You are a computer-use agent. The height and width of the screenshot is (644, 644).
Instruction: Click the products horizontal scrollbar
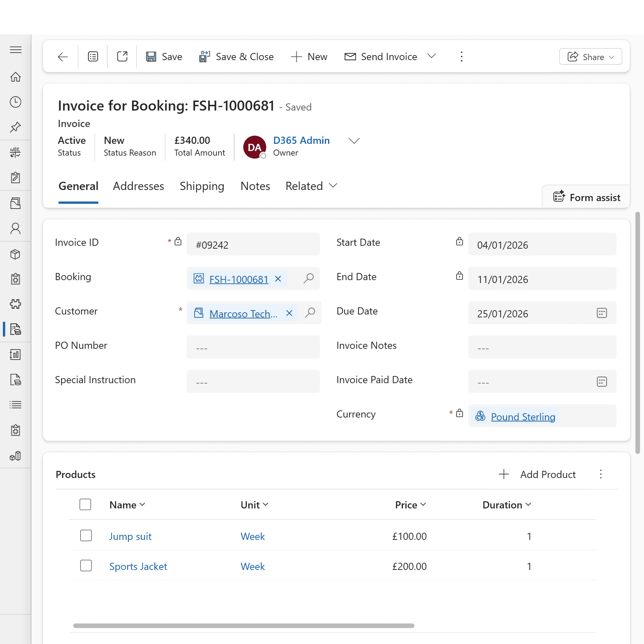pos(243,626)
